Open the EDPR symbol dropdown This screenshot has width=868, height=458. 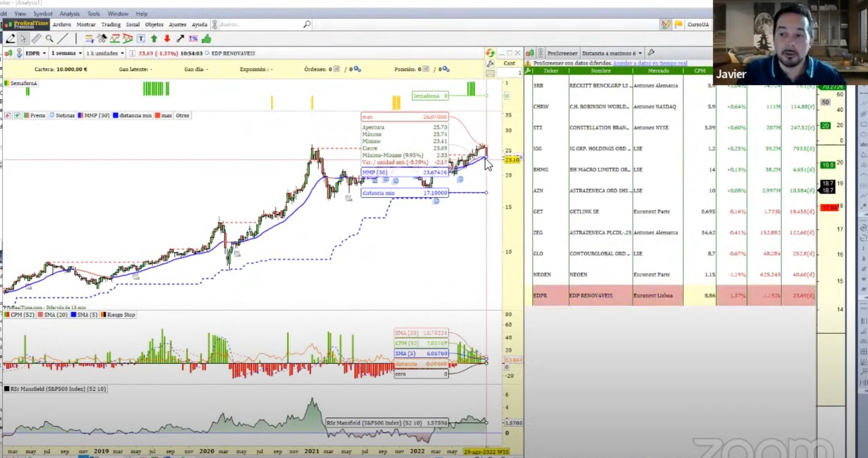click(36, 53)
